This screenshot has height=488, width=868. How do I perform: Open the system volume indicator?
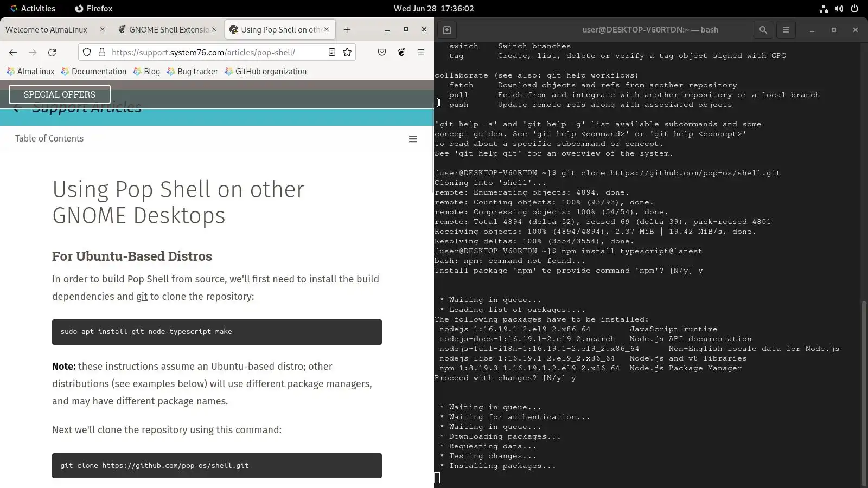839,9
